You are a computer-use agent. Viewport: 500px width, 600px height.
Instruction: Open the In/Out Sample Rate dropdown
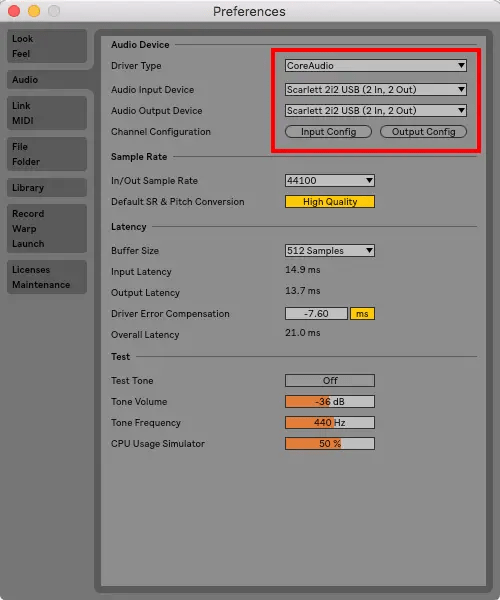click(x=330, y=181)
